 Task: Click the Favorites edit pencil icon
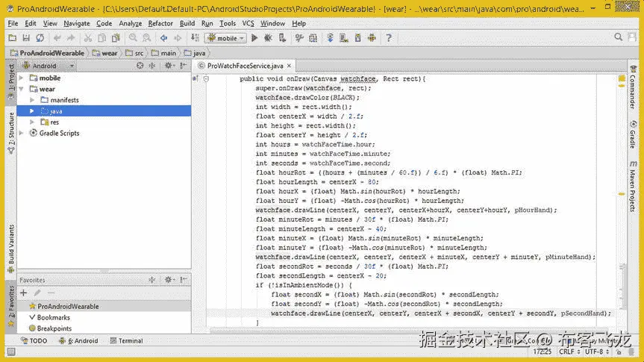pyautogui.click(x=37, y=293)
